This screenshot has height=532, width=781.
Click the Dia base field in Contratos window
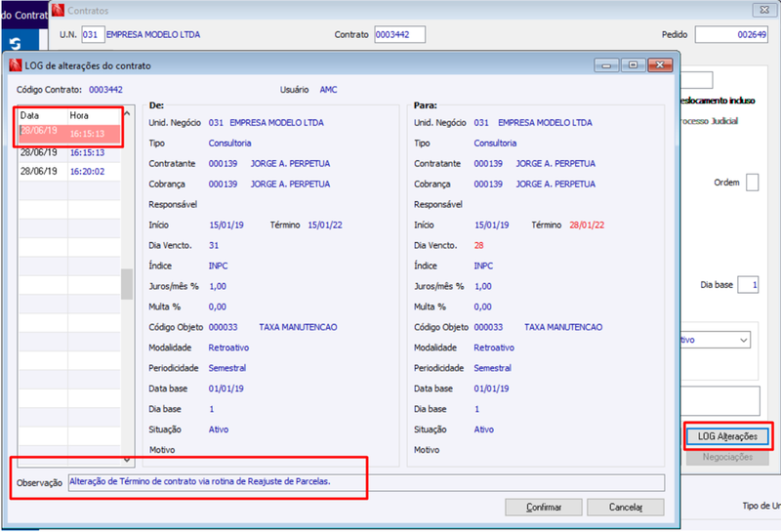point(748,285)
